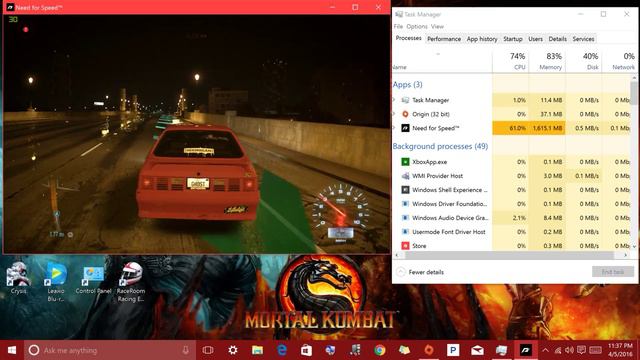Switch to the Performance tab

[x=444, y=39]
